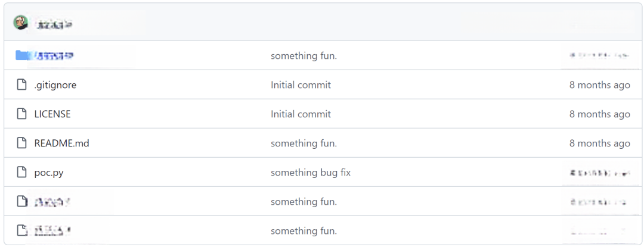Open the blurred folder name link

54,56
